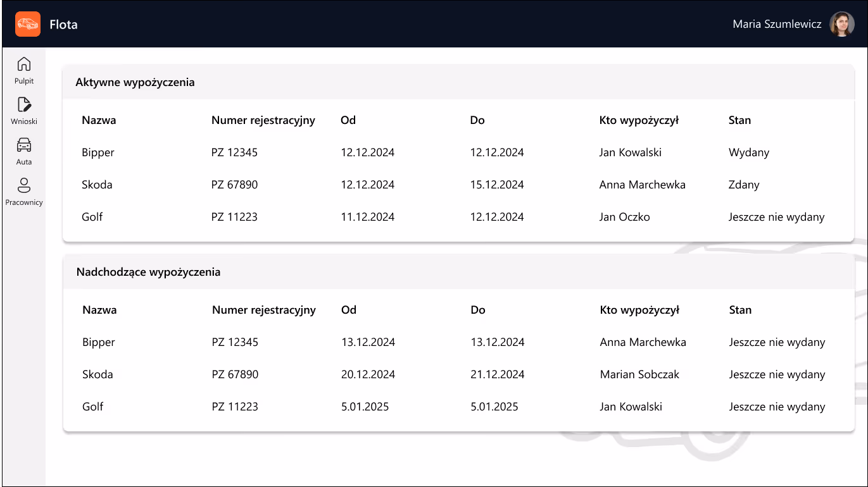Click Jeszcze nie wydany in Marian Sobczak row
This screenshot has height=487, width=868.
click(x=777, y=374)
